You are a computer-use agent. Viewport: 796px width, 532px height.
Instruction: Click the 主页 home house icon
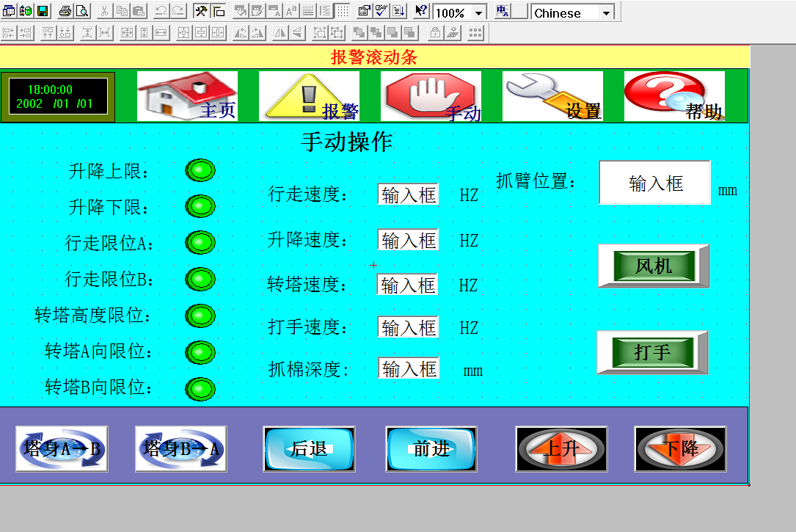[187, 96]
